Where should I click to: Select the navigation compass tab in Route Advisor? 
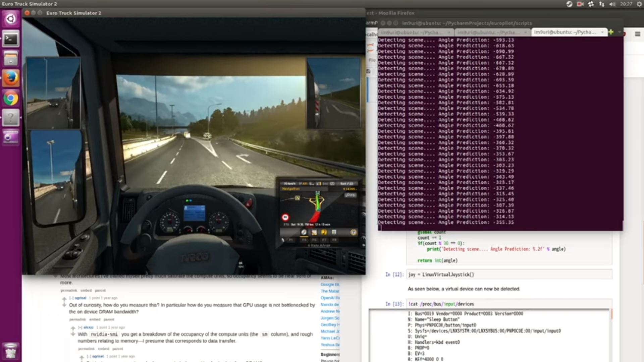(304, 232)
